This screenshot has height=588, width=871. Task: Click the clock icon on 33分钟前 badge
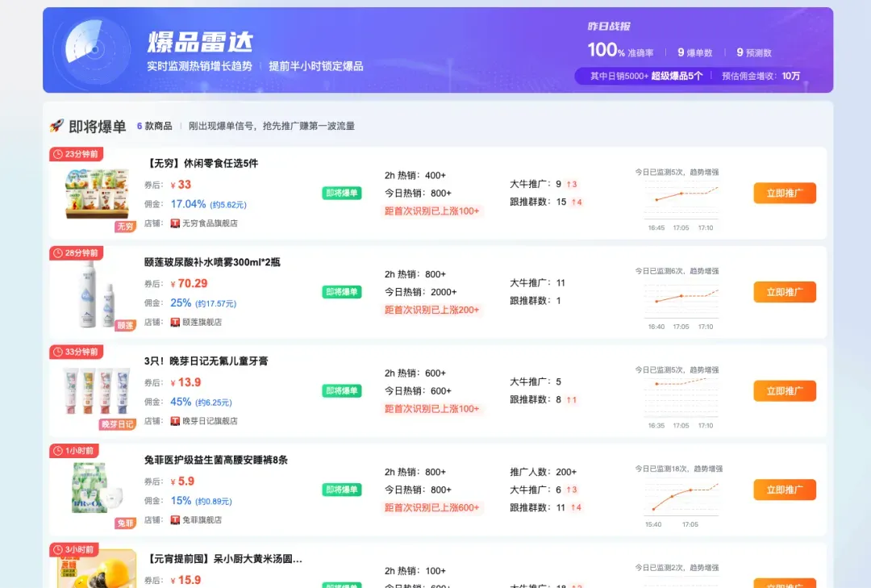[58, 352]
